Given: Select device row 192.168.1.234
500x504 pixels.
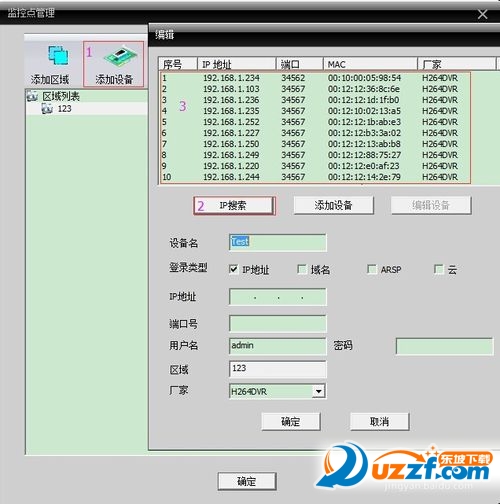Looking at the screenshot, I should (x=315, y=78).
